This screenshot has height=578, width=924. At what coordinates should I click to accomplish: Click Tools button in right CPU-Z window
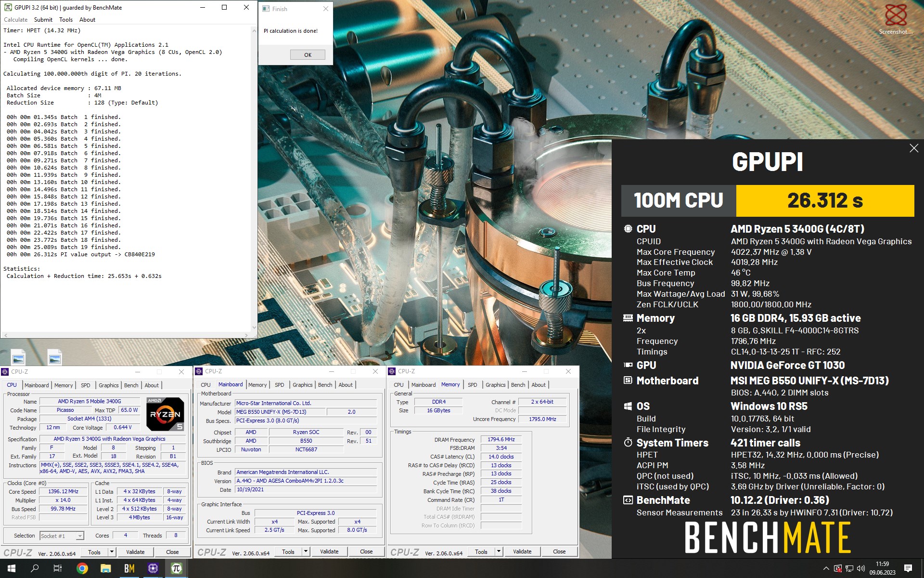(481, 552)
